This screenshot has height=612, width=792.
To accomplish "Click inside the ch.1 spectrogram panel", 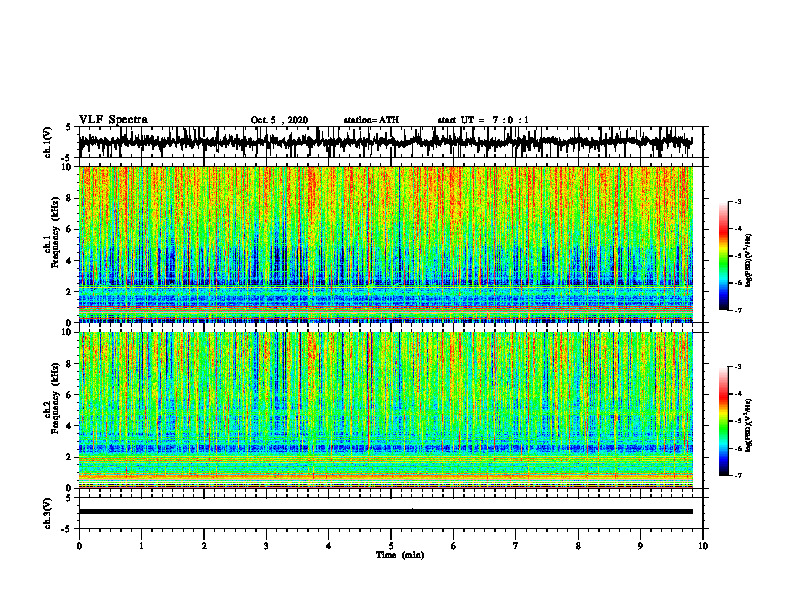I will tap(385, 244).
